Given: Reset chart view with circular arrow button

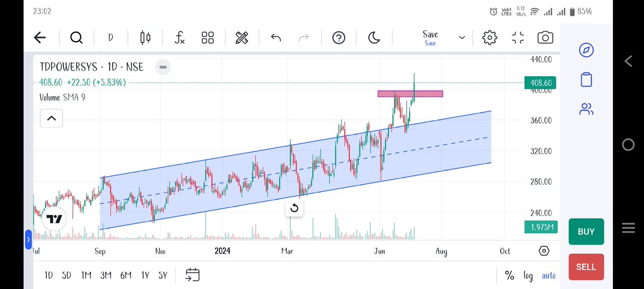Looking at the screenshot, I should tap(294, 208).
